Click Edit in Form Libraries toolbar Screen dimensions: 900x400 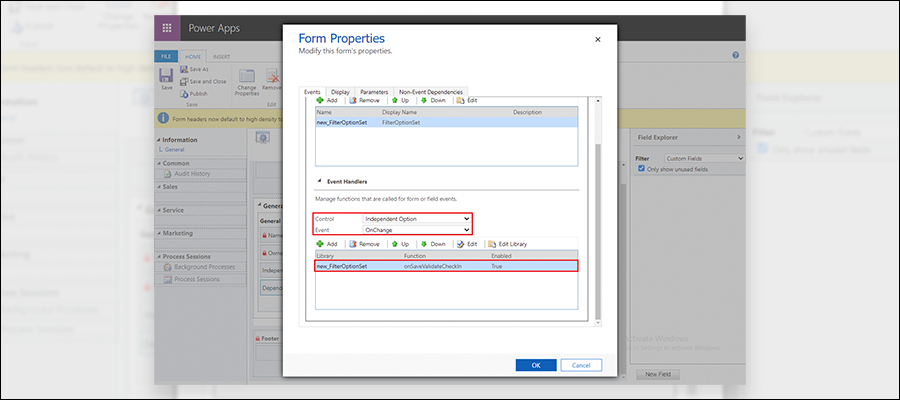pos(467,100)
